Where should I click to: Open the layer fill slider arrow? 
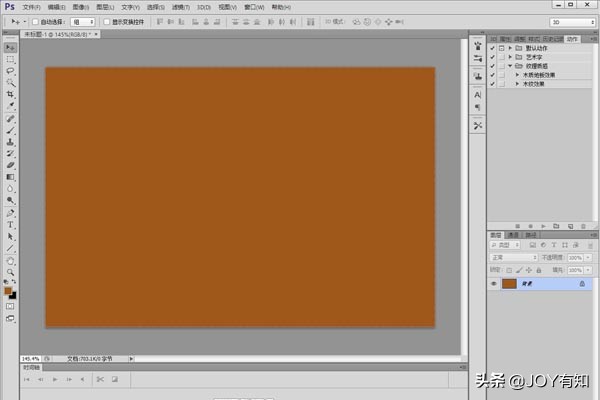[589, 270]
